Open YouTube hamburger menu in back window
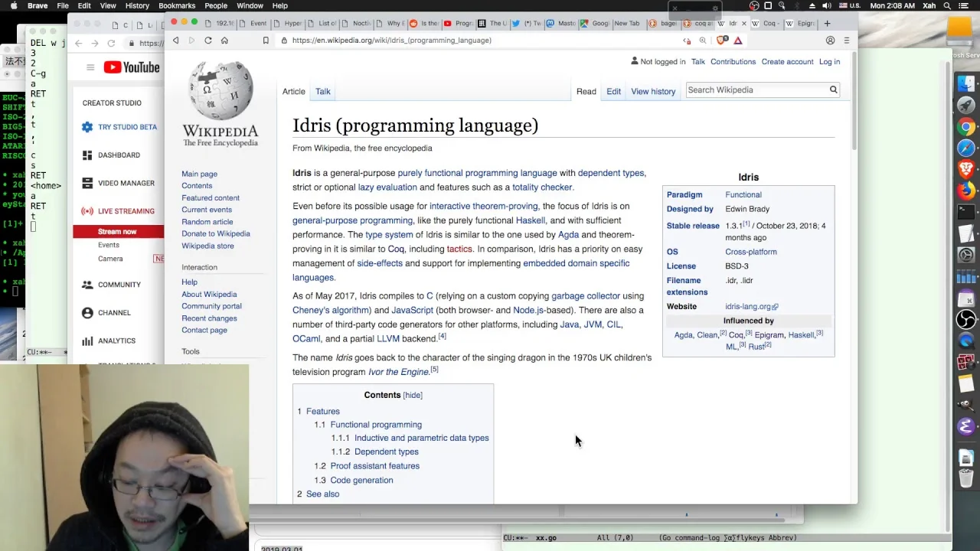 tap(90, 67)
